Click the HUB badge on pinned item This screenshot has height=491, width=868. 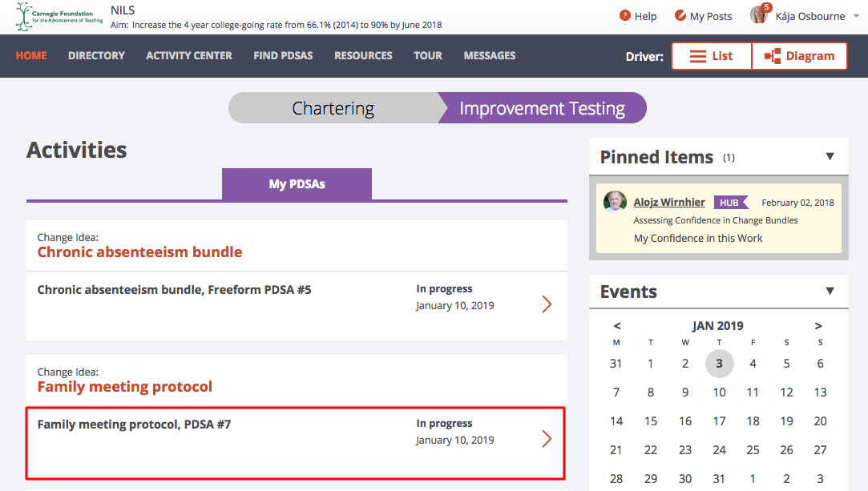tap(731, 203)
